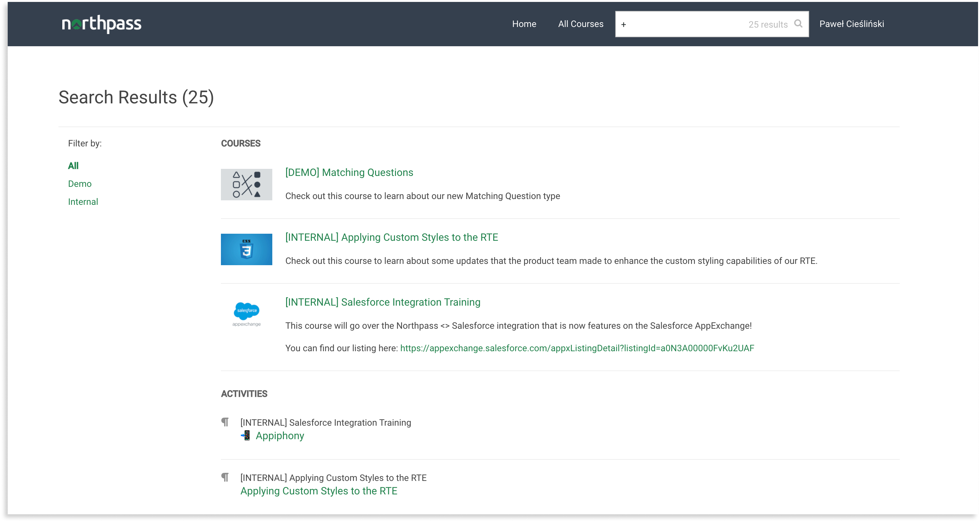980x522 pixels.
Task: Filter results by All
Action: (73, 166)
